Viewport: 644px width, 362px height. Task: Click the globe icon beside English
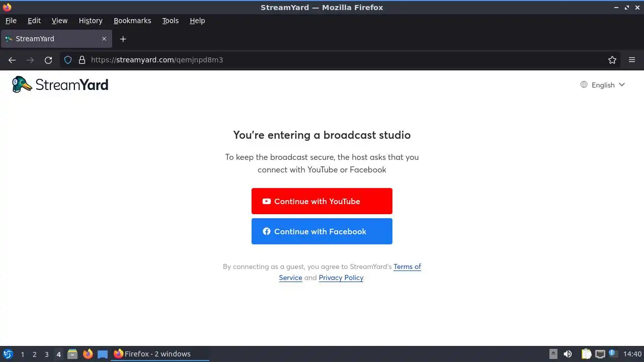point(584,84)
